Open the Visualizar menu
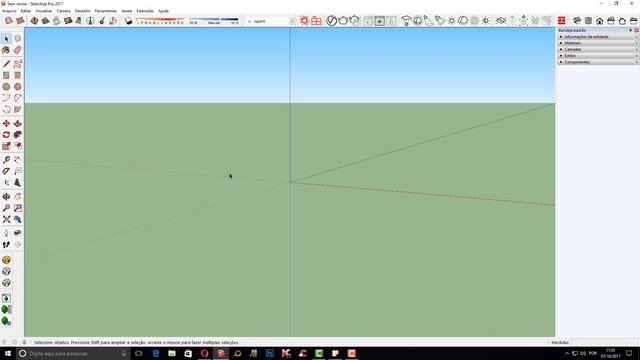Image resolution: width=640 pixels, height=360 pixels. (x=44, y=11)
